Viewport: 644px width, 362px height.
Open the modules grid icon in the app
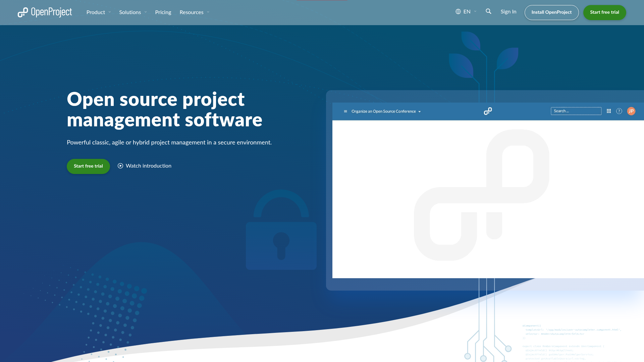tap(608, 111)
